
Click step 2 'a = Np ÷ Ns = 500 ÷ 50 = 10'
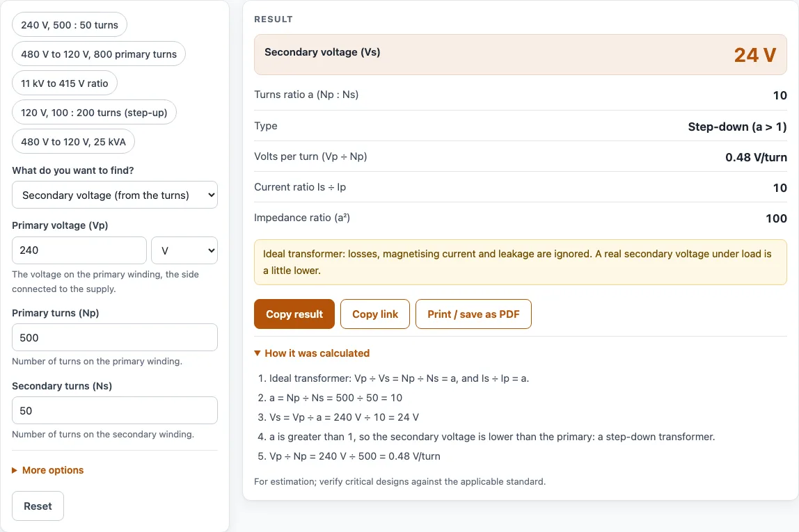(x=335, y=398)
